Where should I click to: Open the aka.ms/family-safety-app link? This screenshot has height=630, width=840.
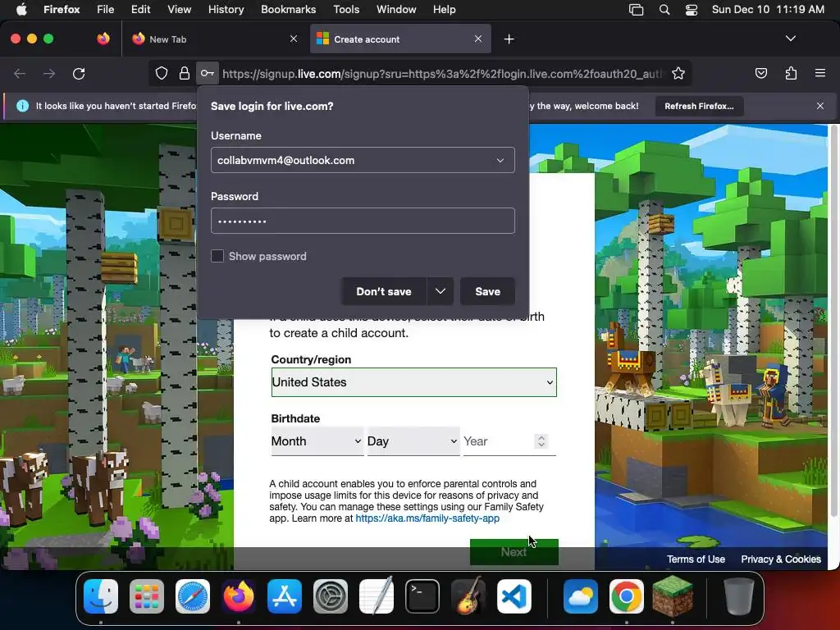[427, 518]
